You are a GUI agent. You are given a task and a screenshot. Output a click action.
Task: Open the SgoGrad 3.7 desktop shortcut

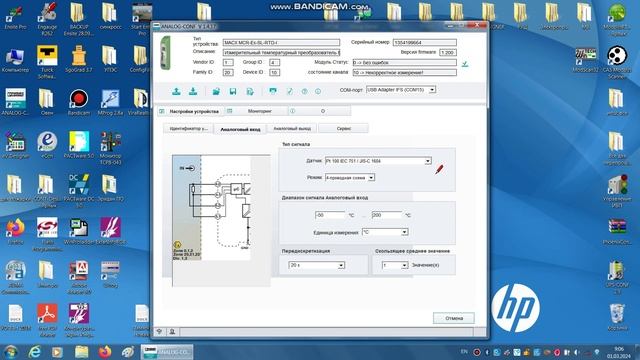coord(78,59)
